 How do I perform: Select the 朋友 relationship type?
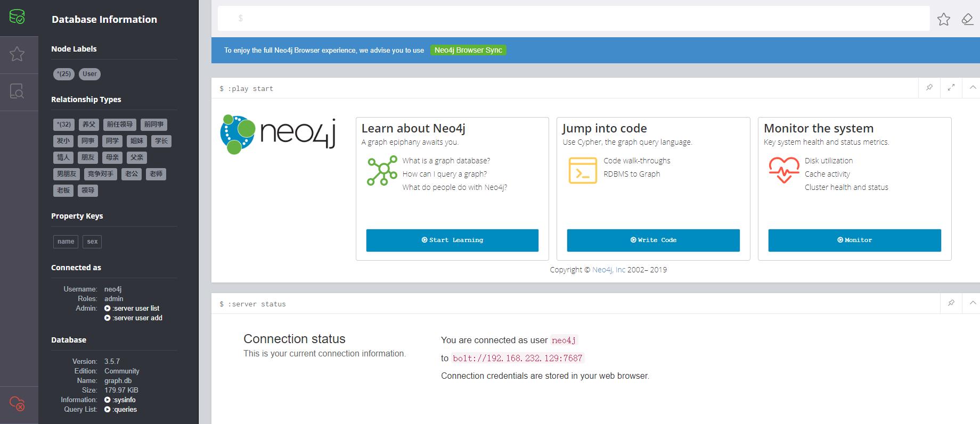tap(88, 157)
